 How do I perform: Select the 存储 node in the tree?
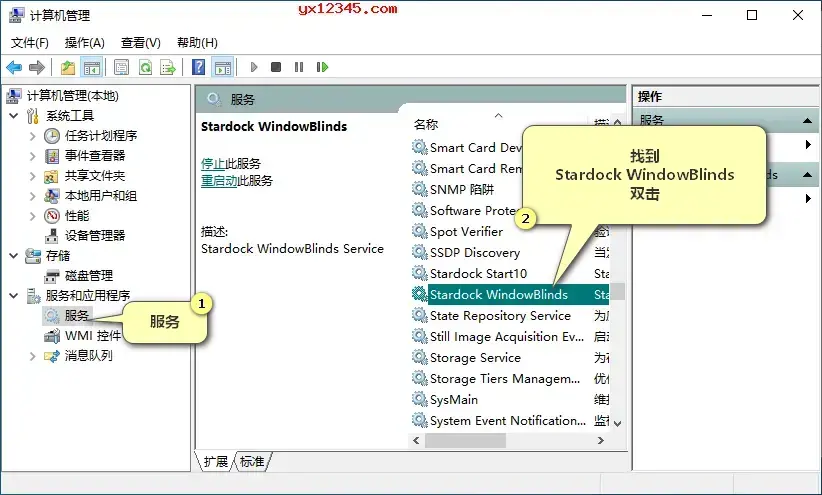[58, 255]
